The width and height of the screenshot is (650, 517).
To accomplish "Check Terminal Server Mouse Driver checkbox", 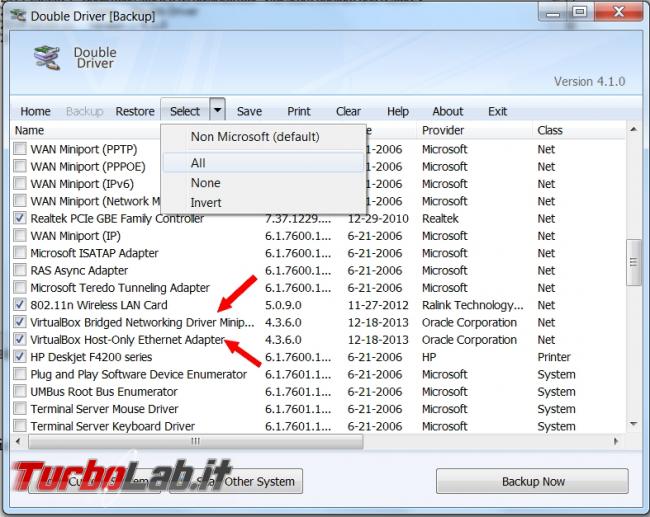I will click(20, 408).
